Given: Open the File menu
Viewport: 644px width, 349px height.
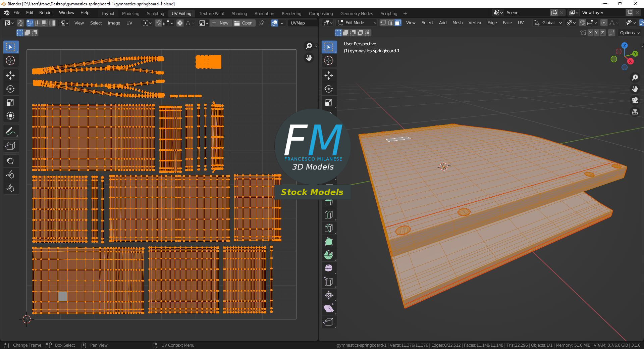Looking at the screenshot, I should tap(17, 12).
